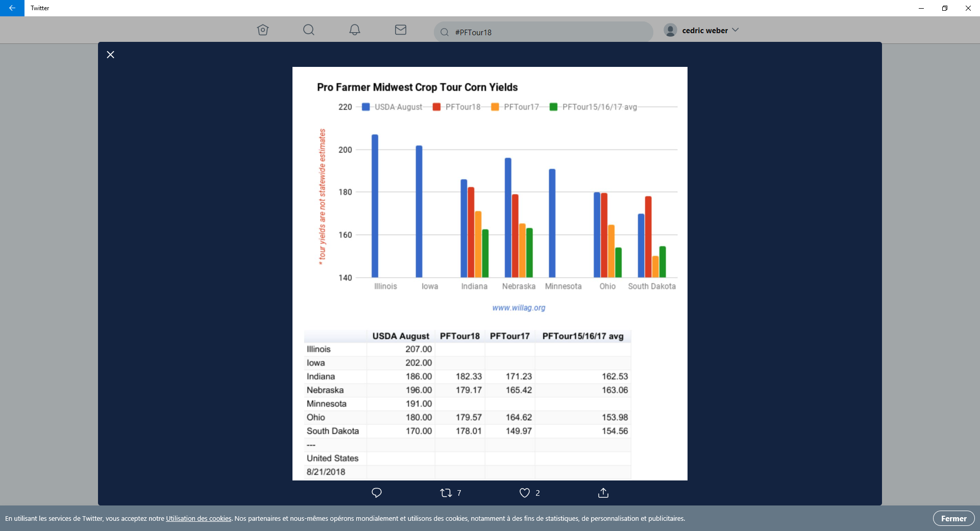Close the image viewer with the X
The width and height of the screenshot is (980, 531).
(110, 55)
